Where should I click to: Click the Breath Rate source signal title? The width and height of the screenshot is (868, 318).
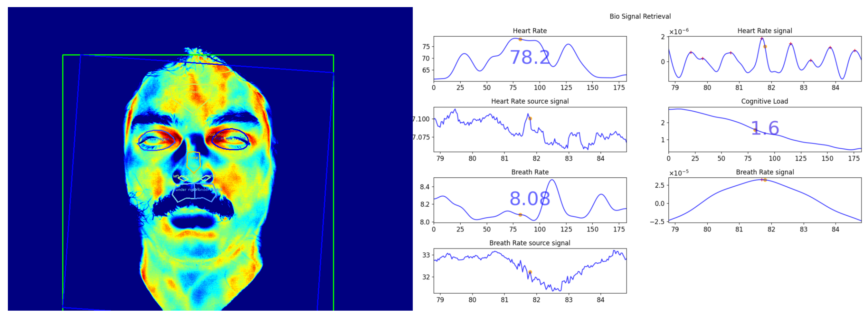(x=530, y=243)
